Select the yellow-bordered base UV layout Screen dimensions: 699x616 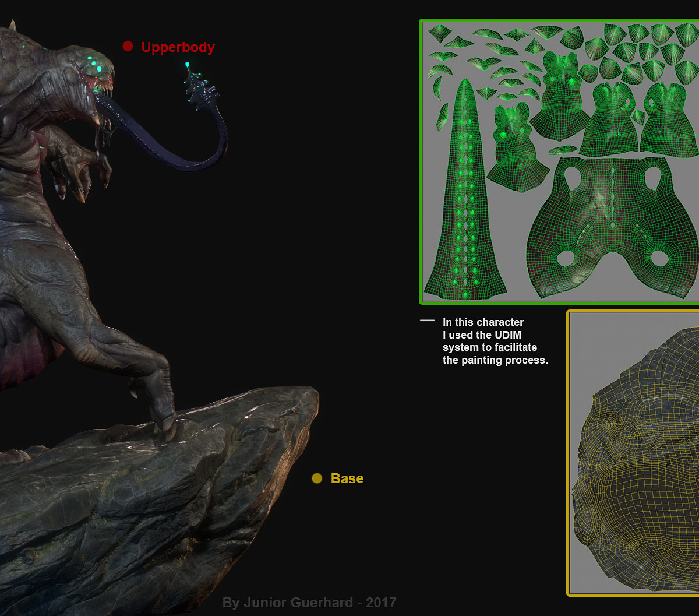coord(633,453)
